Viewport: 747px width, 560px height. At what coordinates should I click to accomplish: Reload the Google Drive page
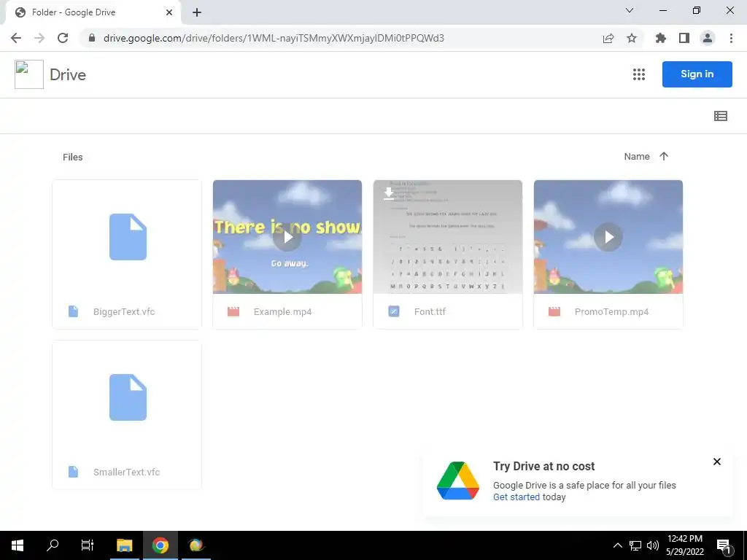click(x=63, y=38)
